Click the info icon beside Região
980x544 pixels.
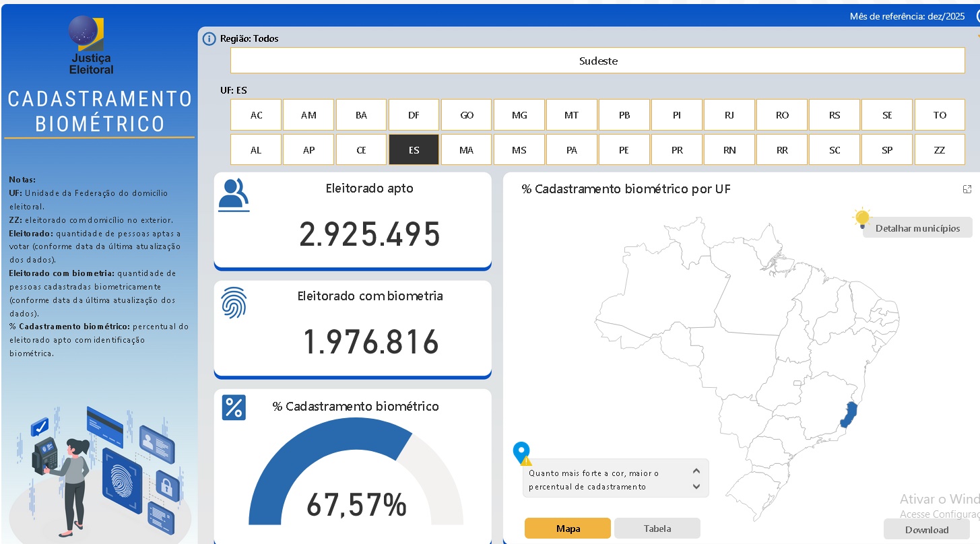point(209,39)
